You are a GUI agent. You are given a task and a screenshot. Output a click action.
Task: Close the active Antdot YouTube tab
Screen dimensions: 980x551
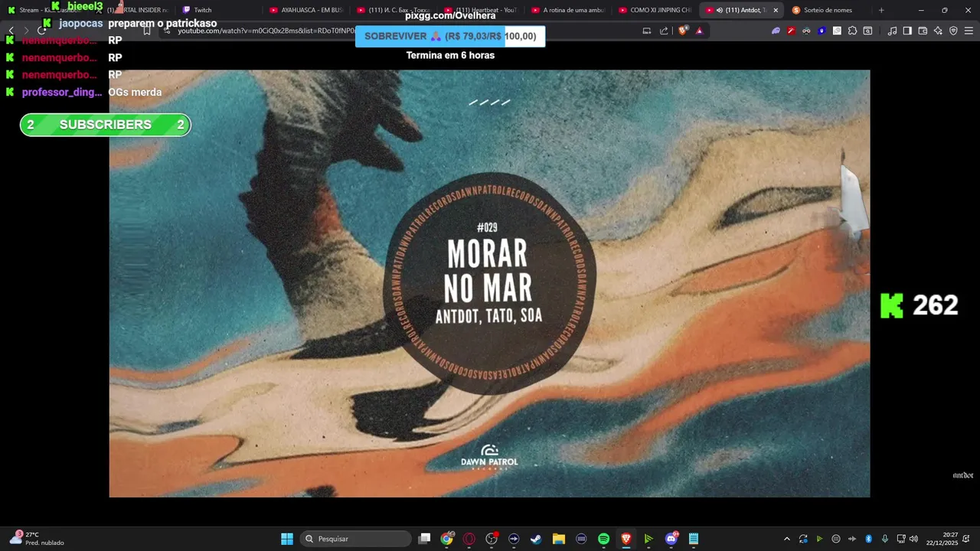pyautogui.click(x=776, y=10)
